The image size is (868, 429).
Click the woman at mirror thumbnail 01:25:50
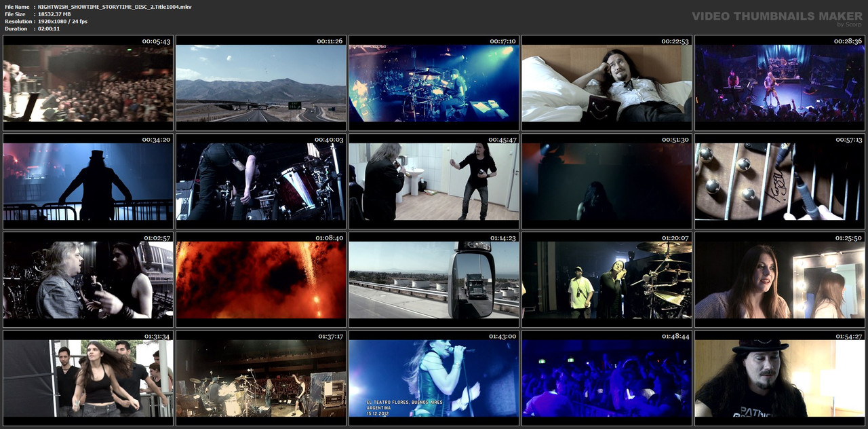click(780, 280)
